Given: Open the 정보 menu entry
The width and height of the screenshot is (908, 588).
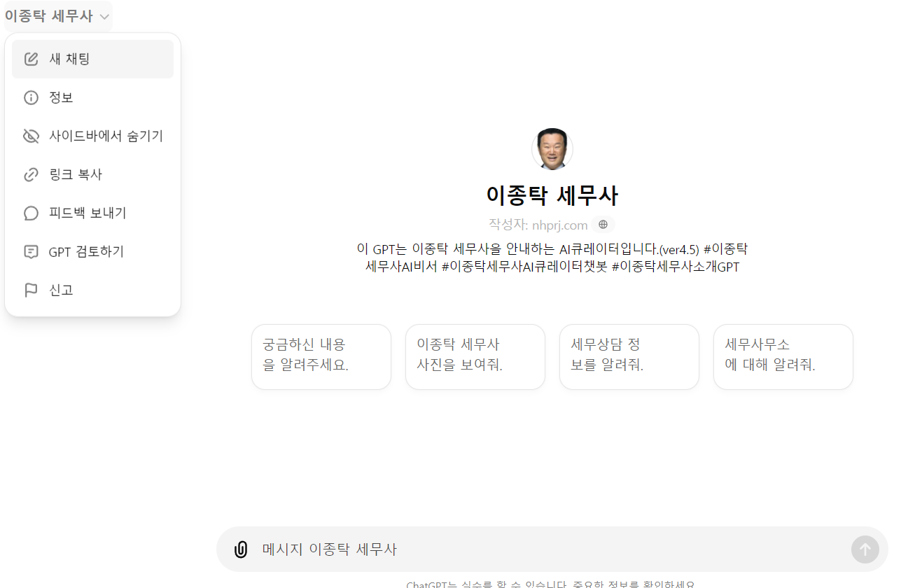Looking at the screenshot, I should coord(92,97).
